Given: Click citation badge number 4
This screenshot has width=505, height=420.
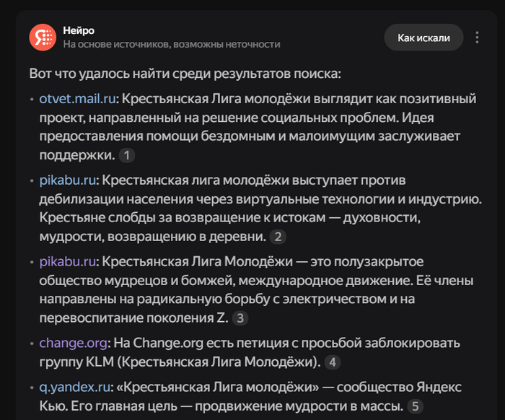Looking at the screenshot, I should [333, 362].
